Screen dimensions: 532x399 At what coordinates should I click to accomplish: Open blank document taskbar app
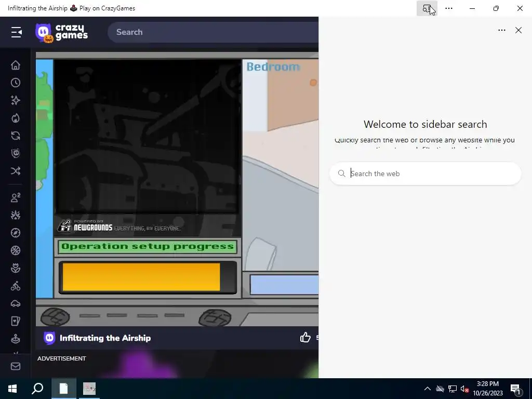point(64,389)
